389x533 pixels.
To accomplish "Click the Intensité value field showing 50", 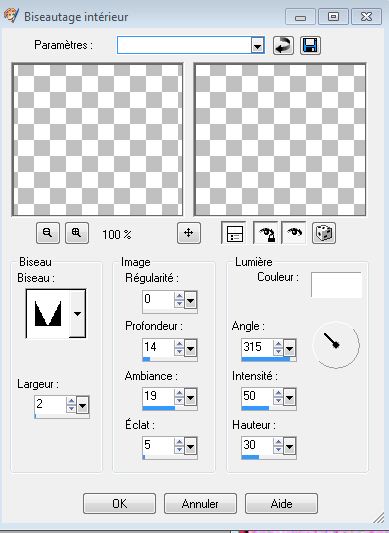I will click(257, 397).
